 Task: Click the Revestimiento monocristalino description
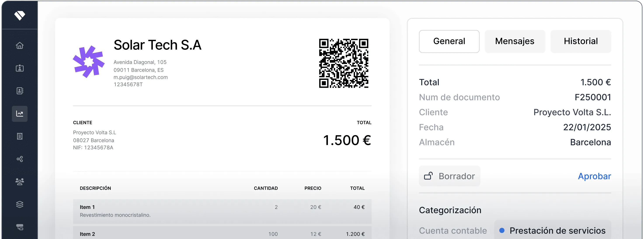(x=115, y=215)
